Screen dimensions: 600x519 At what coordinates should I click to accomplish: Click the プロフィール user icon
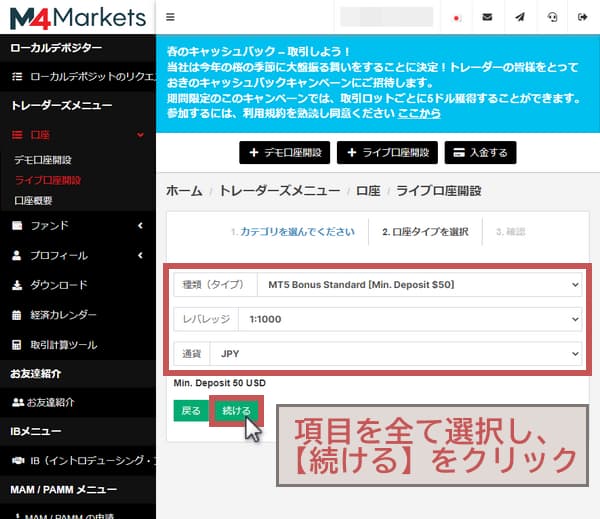16,255
